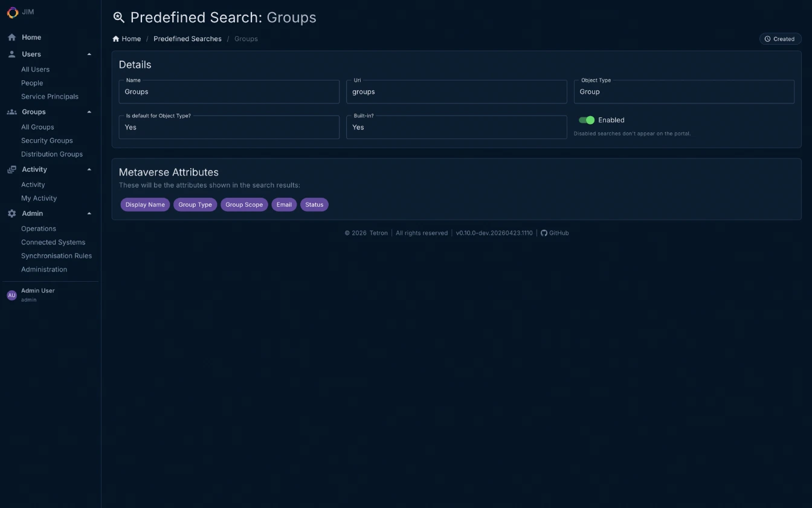
Task: Open Admin via the gear icon
Action: click(11, 213)
